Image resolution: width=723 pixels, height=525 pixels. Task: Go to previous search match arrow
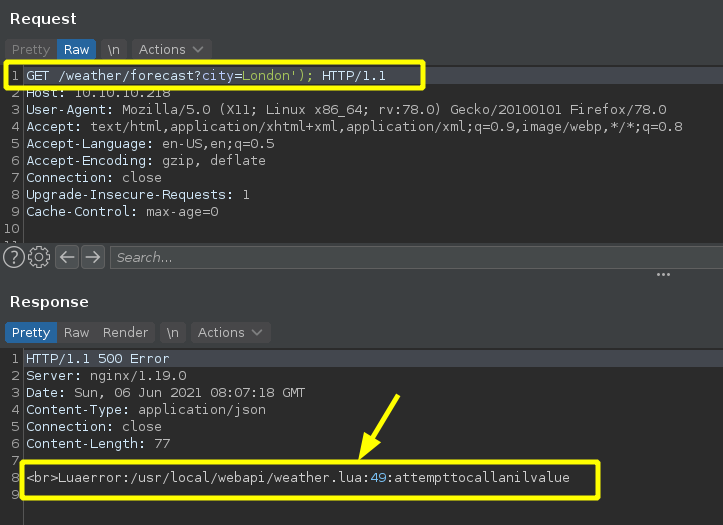click(x=67, y=257)
